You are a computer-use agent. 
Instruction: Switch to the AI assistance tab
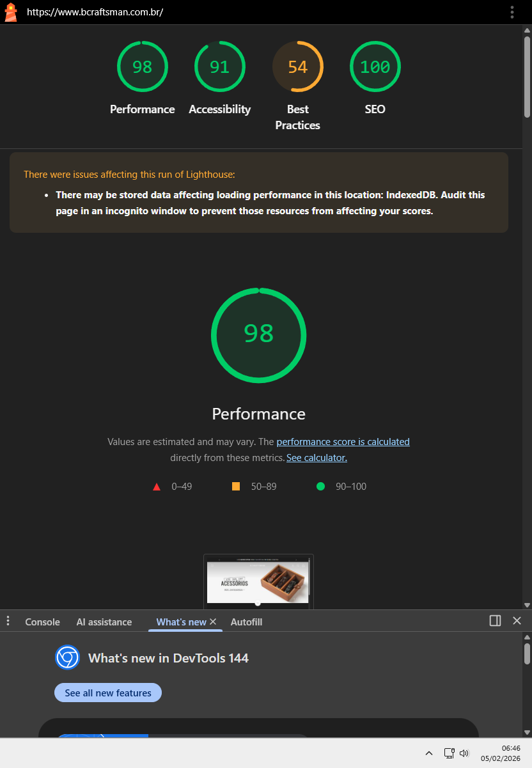(x=104, y=621)
